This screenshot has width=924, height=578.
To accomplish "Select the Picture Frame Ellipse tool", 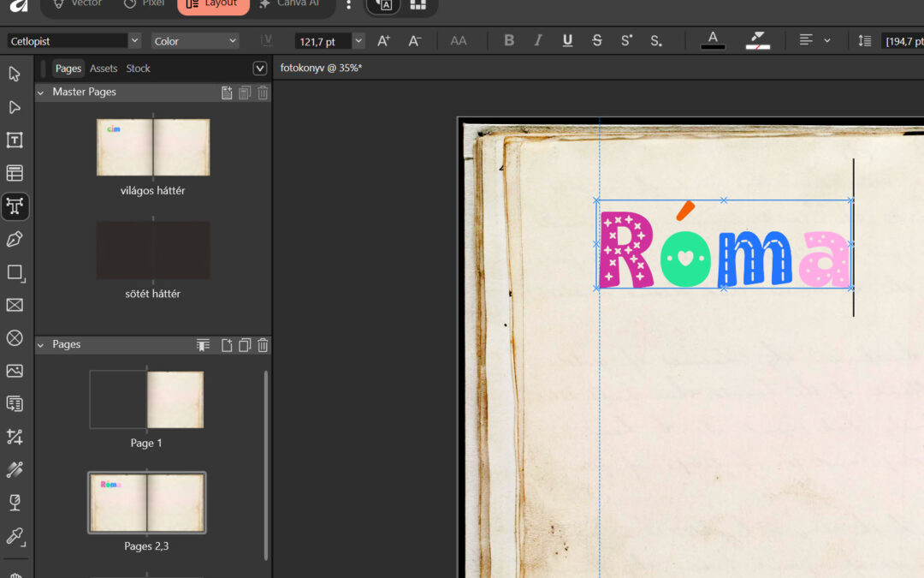I will click(x=15, y=338).
